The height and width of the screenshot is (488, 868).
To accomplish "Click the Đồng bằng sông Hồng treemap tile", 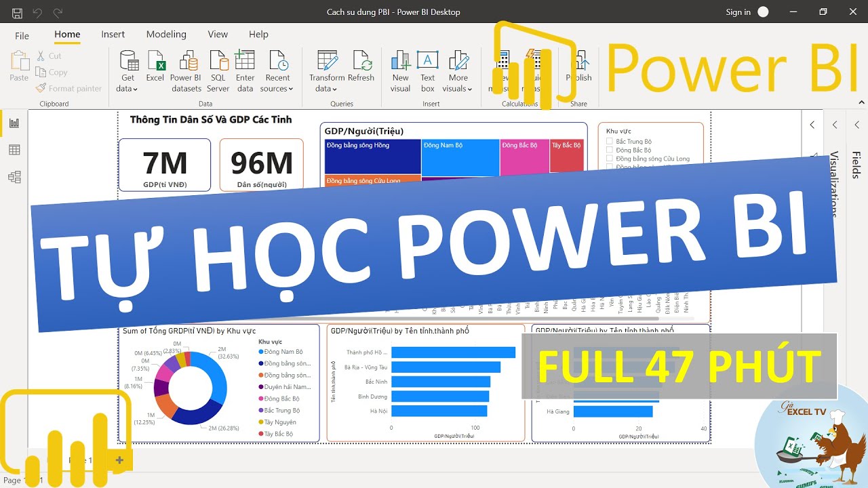I will tap(373, 157).
